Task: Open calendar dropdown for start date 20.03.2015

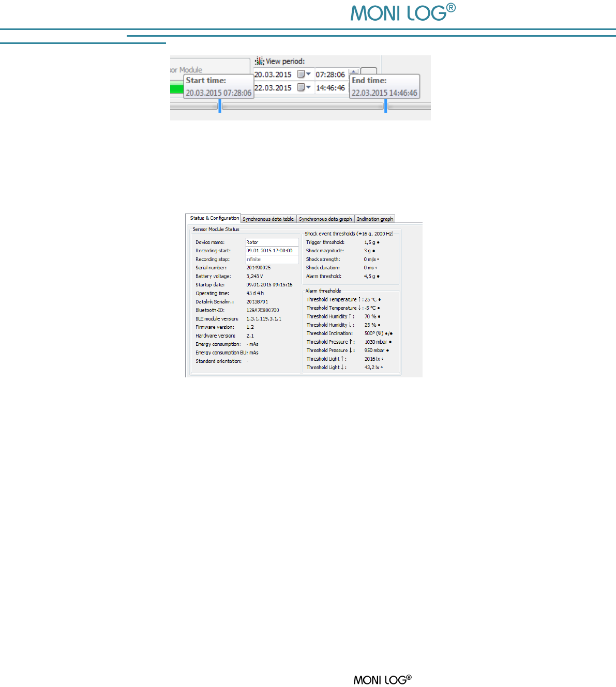Action: 304,74
